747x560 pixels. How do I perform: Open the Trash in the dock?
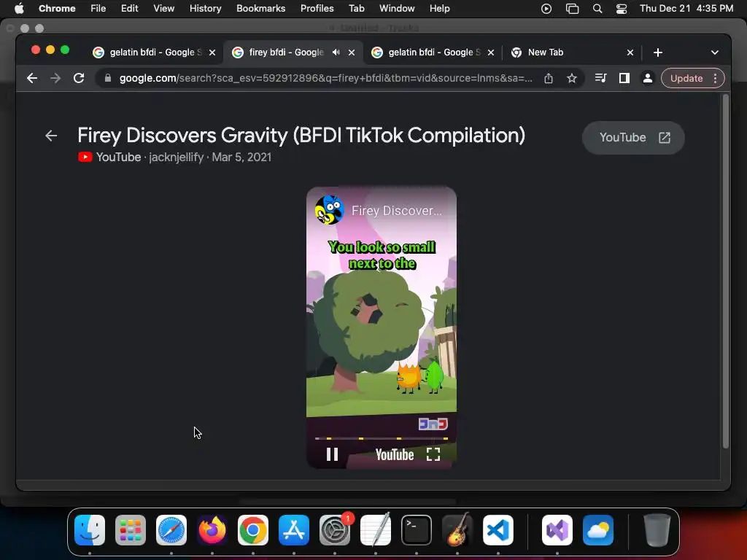[657, 530]
